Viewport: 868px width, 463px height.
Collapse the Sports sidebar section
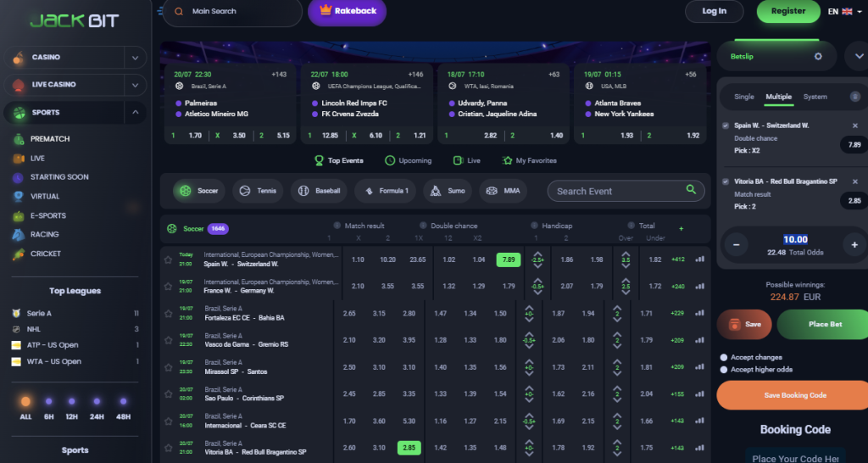click(135, 112)
